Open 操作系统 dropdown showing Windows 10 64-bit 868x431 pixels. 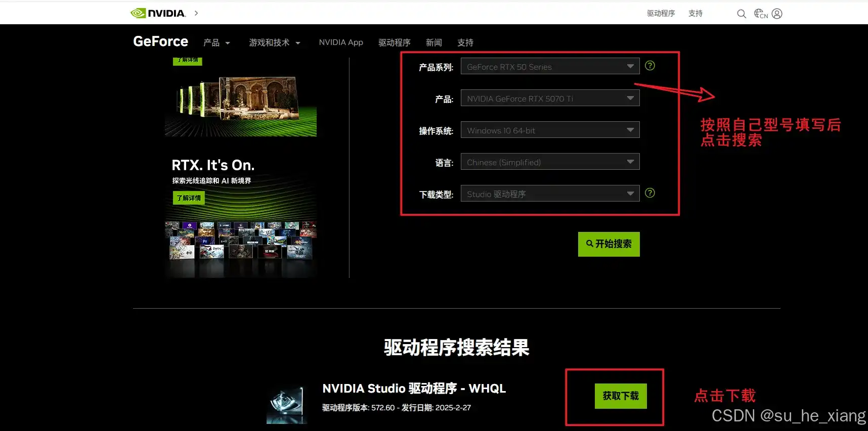click(x=550, y=130)
